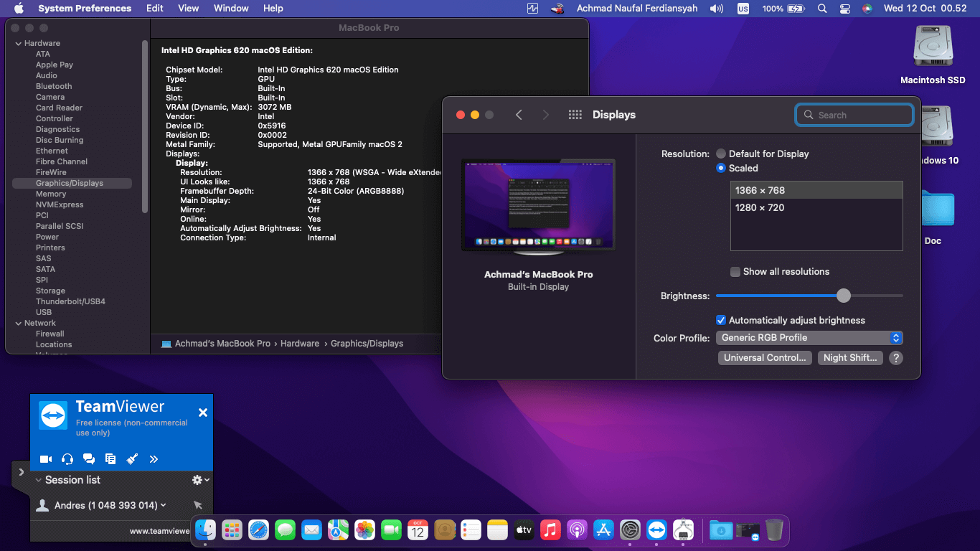Viewport: 980px width, 551px height.
Task: Open the Edit menu
Action: click(155, 9)
